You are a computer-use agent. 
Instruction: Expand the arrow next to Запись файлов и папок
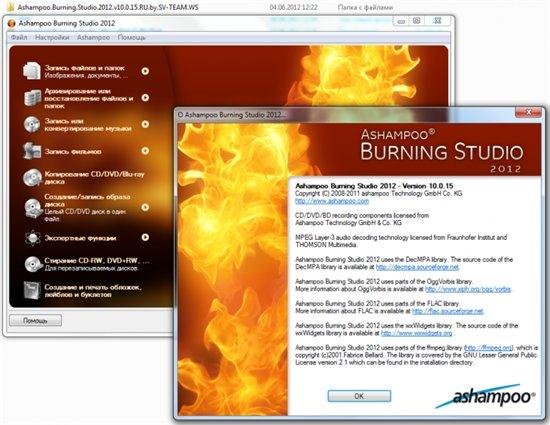145,71
